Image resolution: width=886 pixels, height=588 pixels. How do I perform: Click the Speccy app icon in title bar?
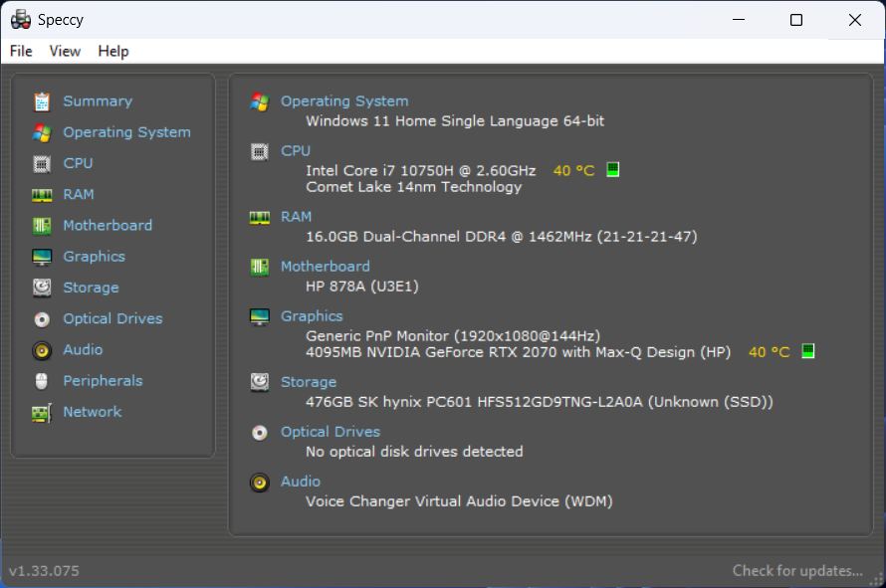tap(21, 20)
